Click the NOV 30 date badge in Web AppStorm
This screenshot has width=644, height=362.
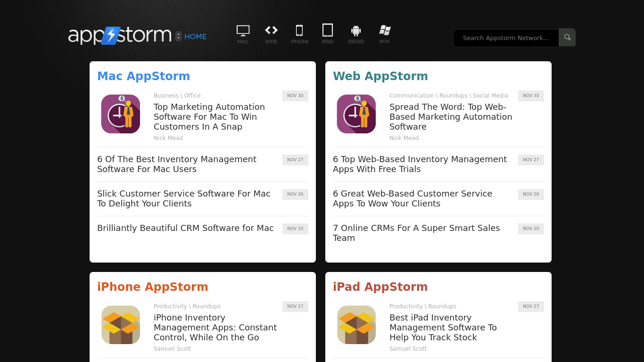[x=531, y=96]
